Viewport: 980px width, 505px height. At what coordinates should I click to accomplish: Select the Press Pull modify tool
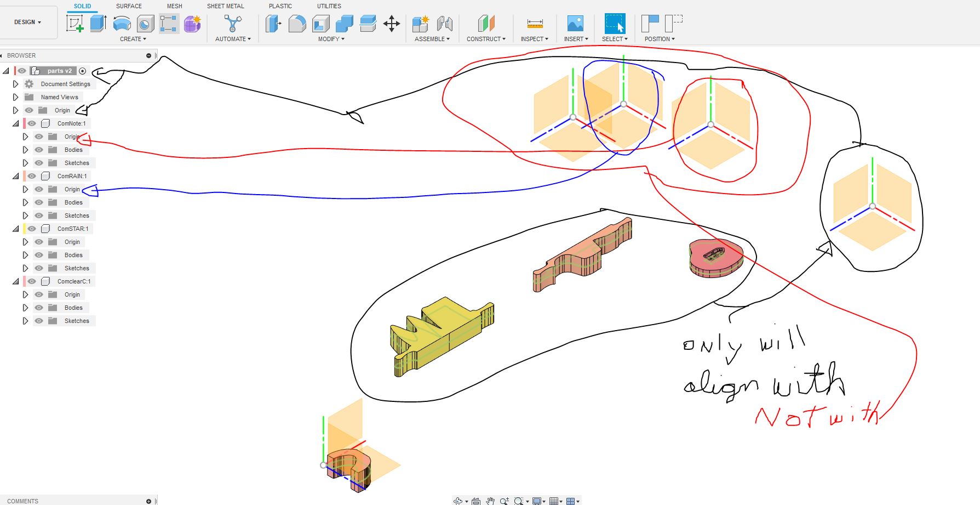coord(272,25)
